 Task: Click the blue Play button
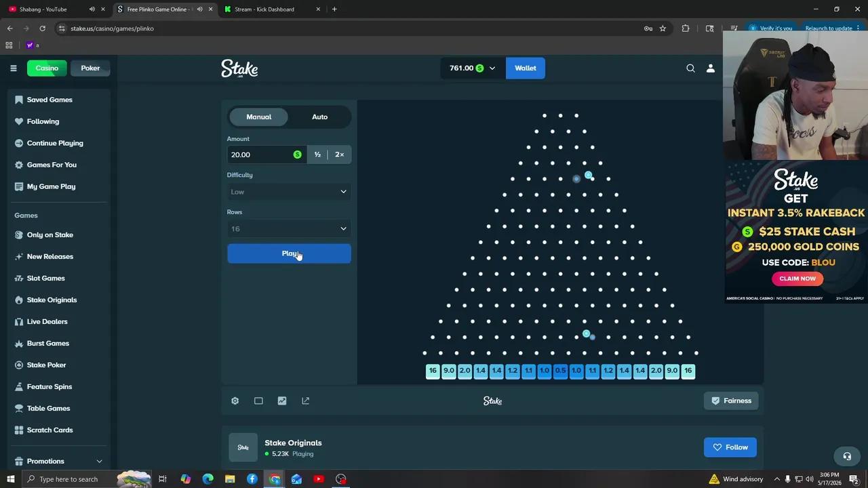289,253
